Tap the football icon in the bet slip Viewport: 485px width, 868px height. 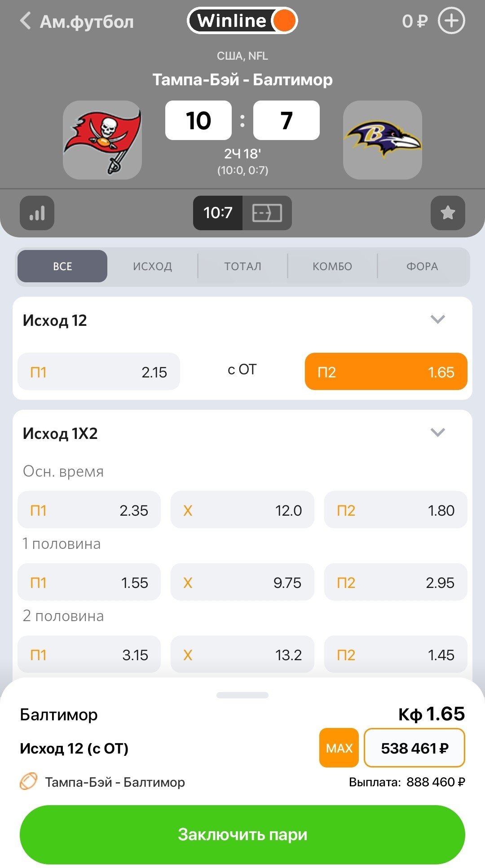click(x=28, y=782)
